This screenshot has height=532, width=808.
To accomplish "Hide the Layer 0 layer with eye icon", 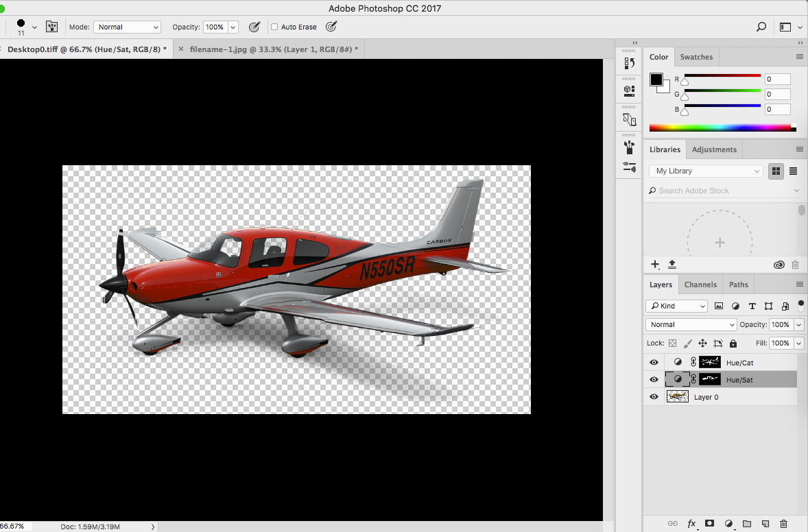I will click(654, 397).
